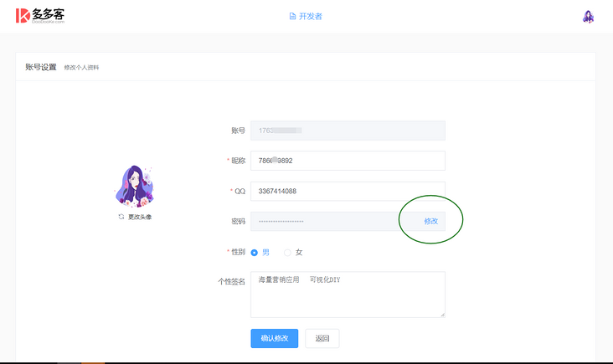
Task: Focus the 昵称 nickname input field
Action: click(x=348, y=161)
